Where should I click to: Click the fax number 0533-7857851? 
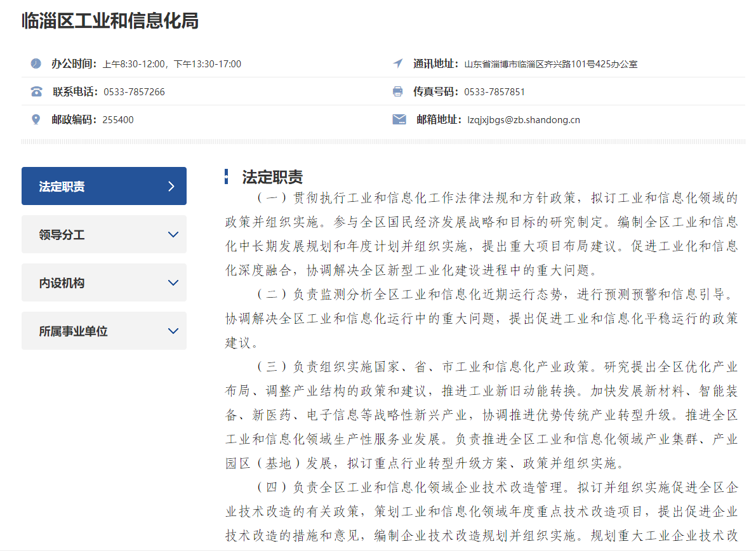click(494, 92)
